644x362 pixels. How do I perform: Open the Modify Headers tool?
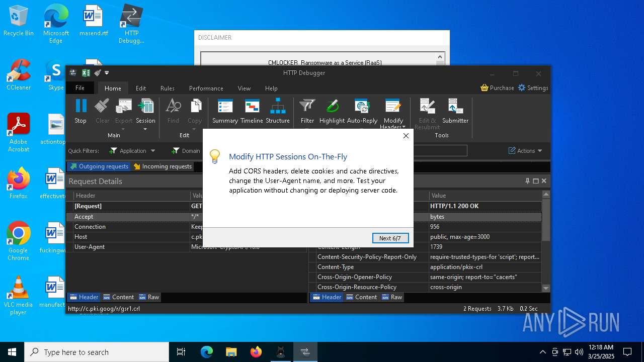point(393,113)
